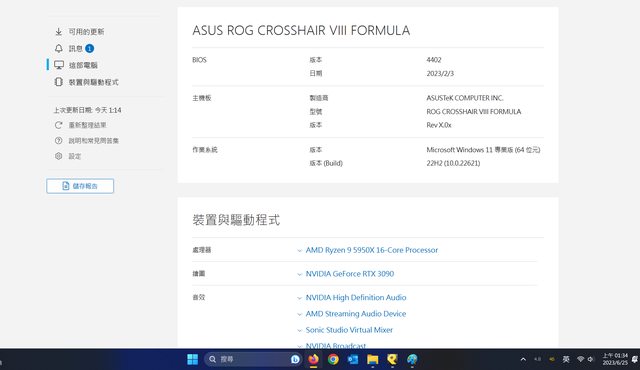Click the Windows taskbar search box
Viewport: 640px width, 370px height.
(x=253, y=359)
